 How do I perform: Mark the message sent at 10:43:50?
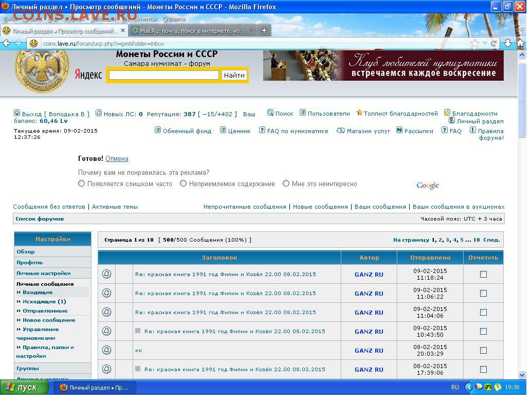point(484,331)
